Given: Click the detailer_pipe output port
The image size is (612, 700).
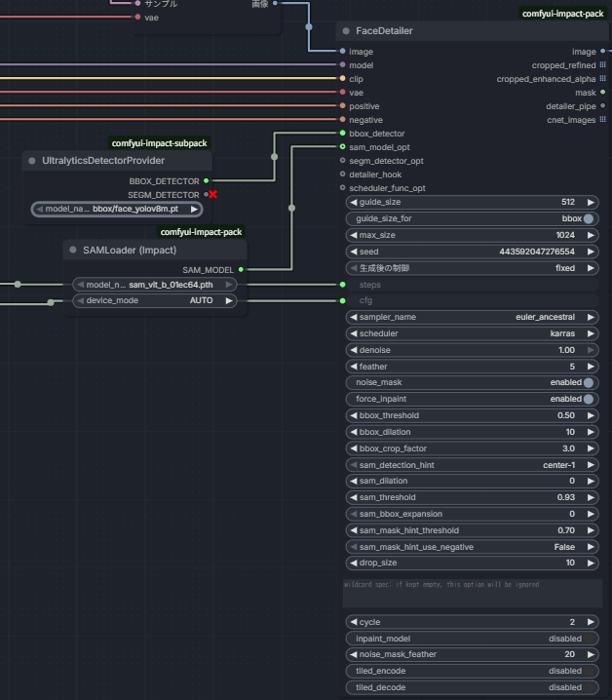Looking at the screenshot, I should click(x=602, y=106).
